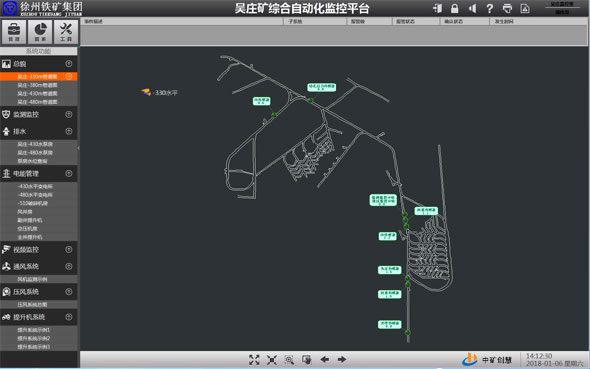Click the sidebar collapse handle arrow
Viewport: 590px width, 369px height.
coord(79,148)
